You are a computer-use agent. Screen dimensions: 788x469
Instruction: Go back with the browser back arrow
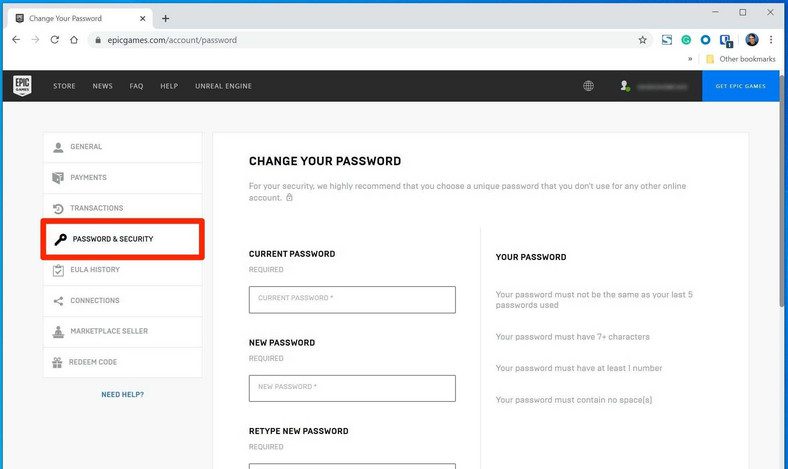point(16,40)
